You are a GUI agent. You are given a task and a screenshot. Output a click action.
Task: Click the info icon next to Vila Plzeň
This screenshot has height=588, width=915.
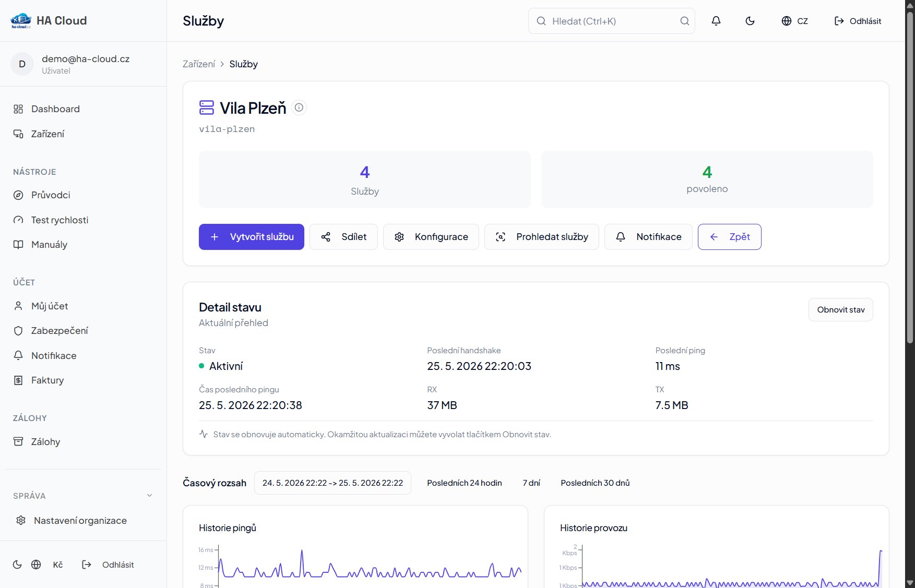click(299, 107)
